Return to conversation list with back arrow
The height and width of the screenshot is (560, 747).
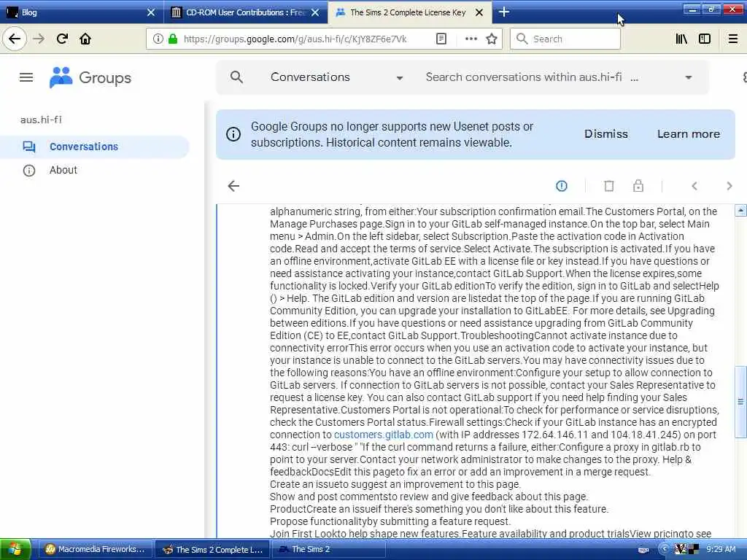click(x=233, y=186)
